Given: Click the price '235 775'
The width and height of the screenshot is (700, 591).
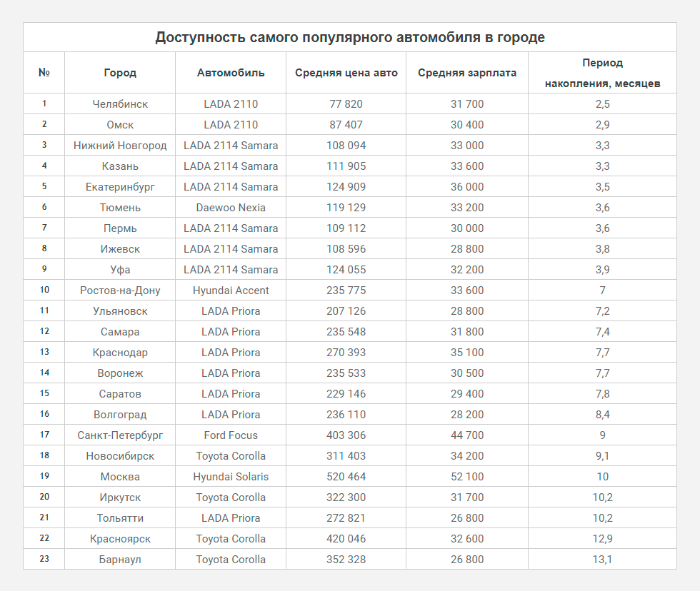Looking at the screenshot, I should pyautogui.click(x=346, y=291).
